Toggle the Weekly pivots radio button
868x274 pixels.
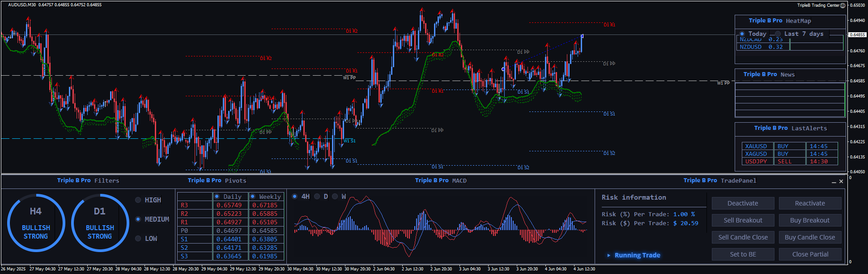pos(253,197)
